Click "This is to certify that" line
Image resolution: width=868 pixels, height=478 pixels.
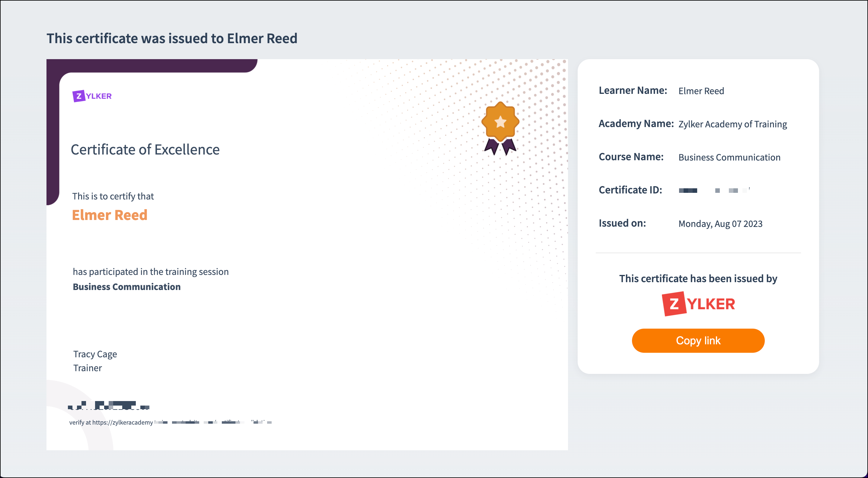pyautogui.click(x=113, y=196)
